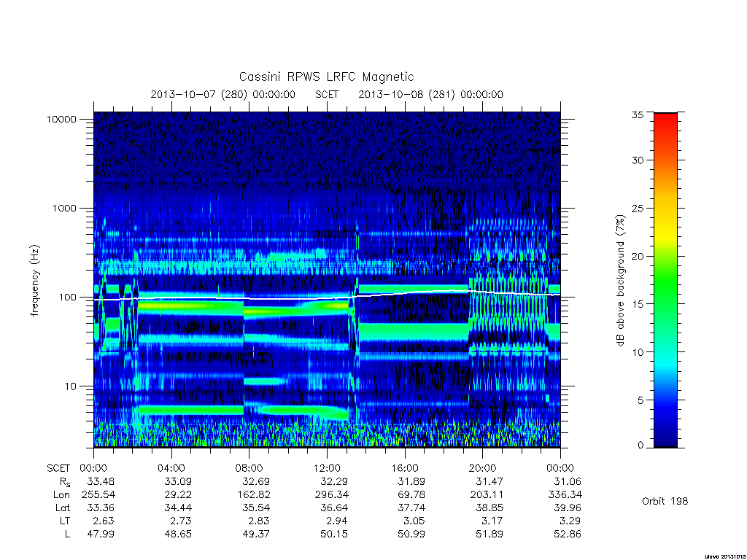Click the '30' colorbar tick label
Screen dimensions: 747x560
tap(638, 160)
